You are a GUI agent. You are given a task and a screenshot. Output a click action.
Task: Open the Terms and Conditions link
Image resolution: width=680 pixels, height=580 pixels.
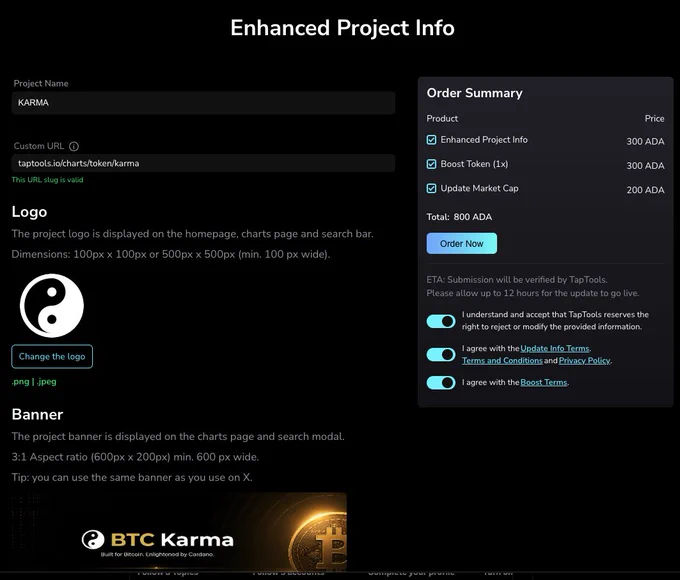502,360
